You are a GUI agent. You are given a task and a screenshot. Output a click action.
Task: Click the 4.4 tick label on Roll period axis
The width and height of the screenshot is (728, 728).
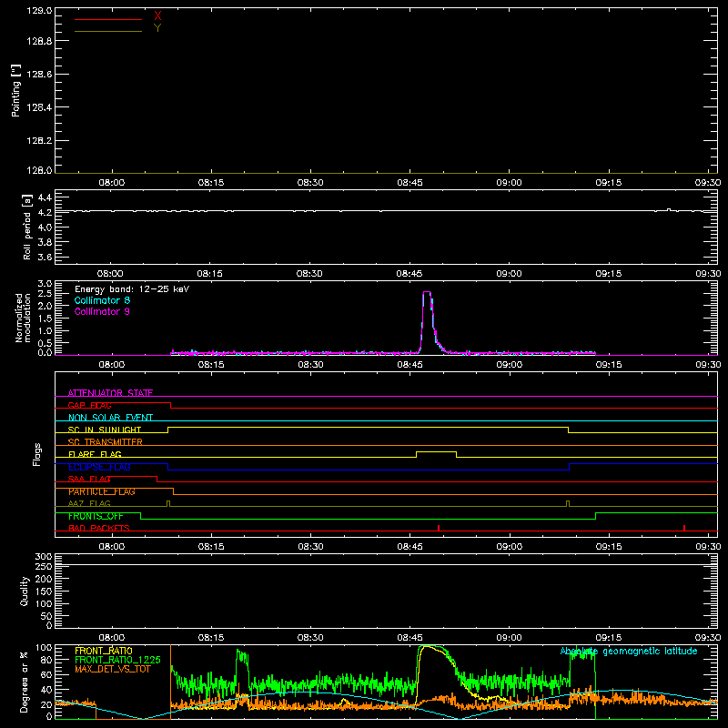coord(45,197)
